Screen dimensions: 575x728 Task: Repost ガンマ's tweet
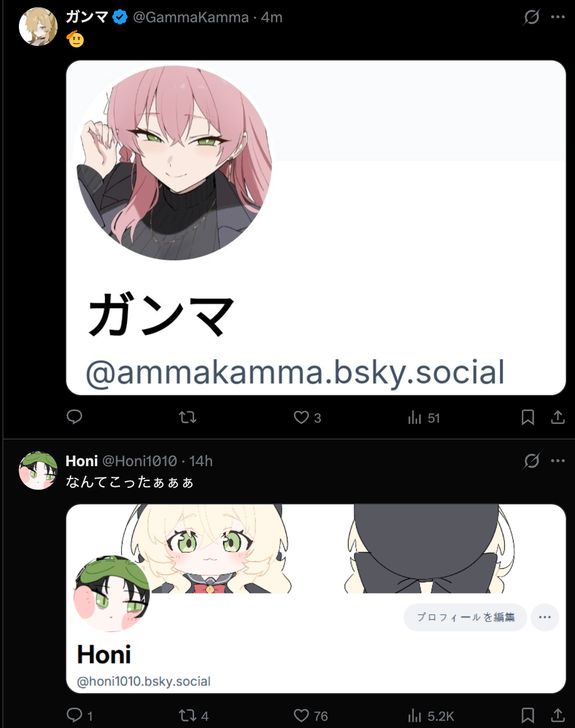pyautogui.click(x=187, y=417)
